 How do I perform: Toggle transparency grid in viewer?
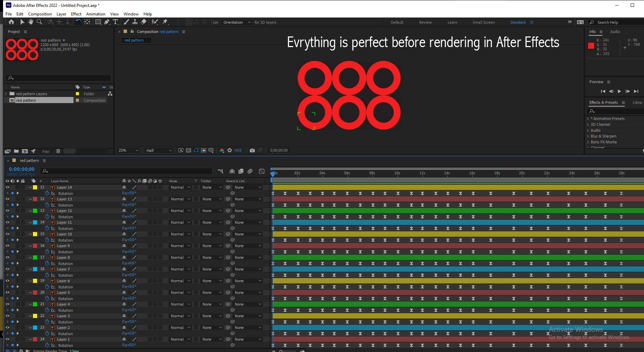[x=188, y=151]
